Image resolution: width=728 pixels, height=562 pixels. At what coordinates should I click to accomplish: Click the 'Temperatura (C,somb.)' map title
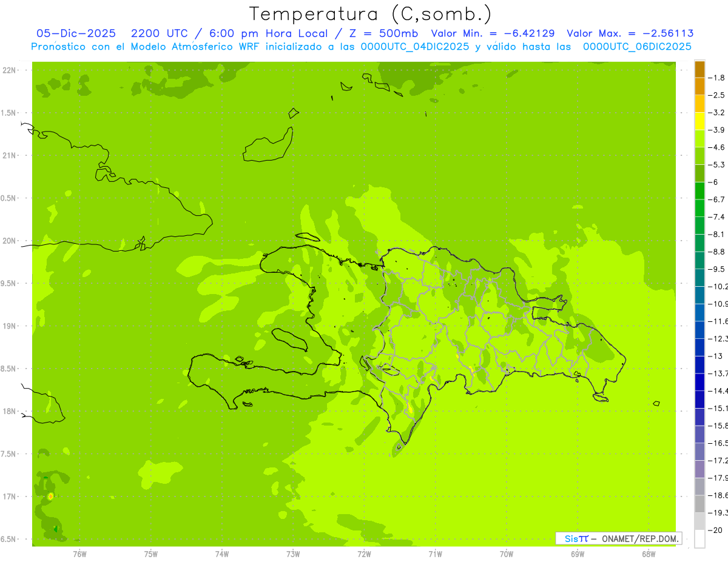pyautogui.click(x=371, y=14)
